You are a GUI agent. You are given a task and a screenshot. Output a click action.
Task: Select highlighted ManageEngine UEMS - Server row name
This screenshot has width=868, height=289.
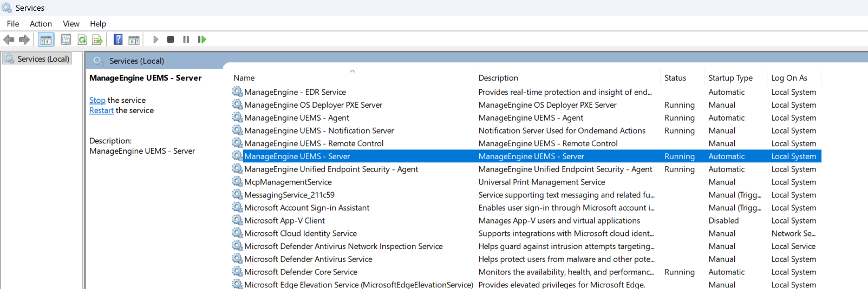click(297, 156)
